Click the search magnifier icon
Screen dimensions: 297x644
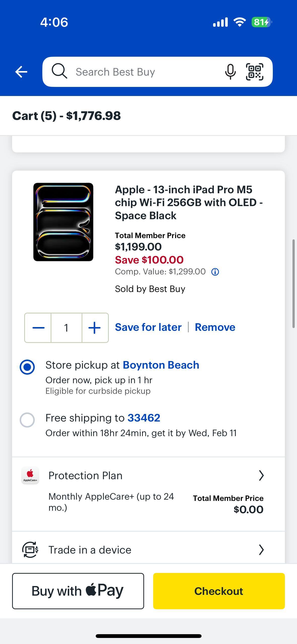[x=59, y=72]
